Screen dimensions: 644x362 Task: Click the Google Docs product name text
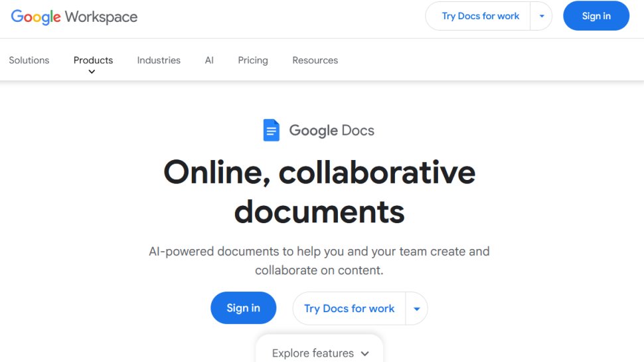(x=332, y=130)
